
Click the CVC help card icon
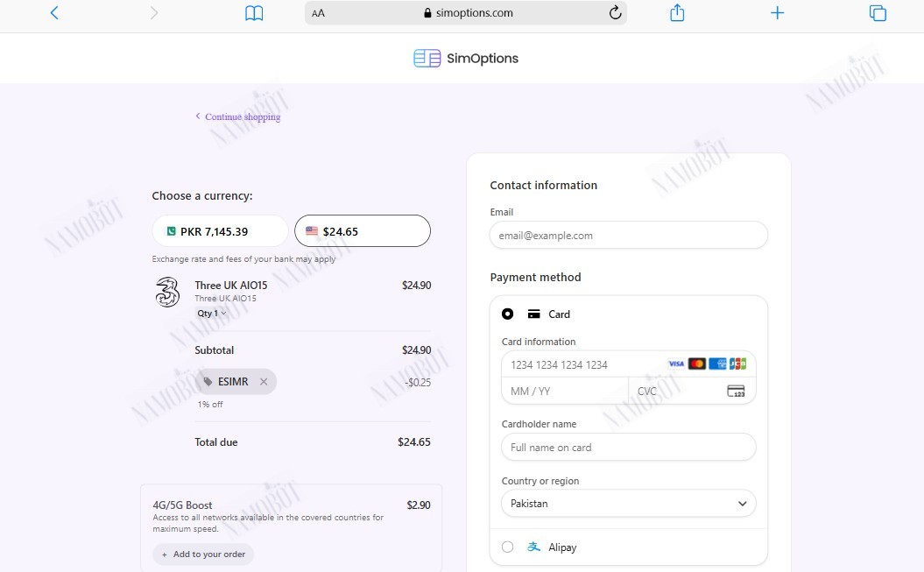[x=736, y=392]
